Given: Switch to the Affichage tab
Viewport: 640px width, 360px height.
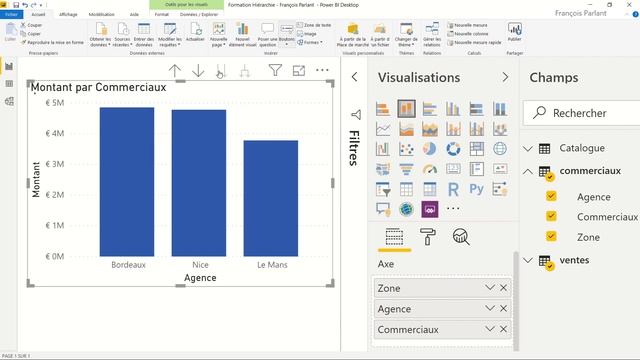Looking at the screenshot, I should point(68,14).
